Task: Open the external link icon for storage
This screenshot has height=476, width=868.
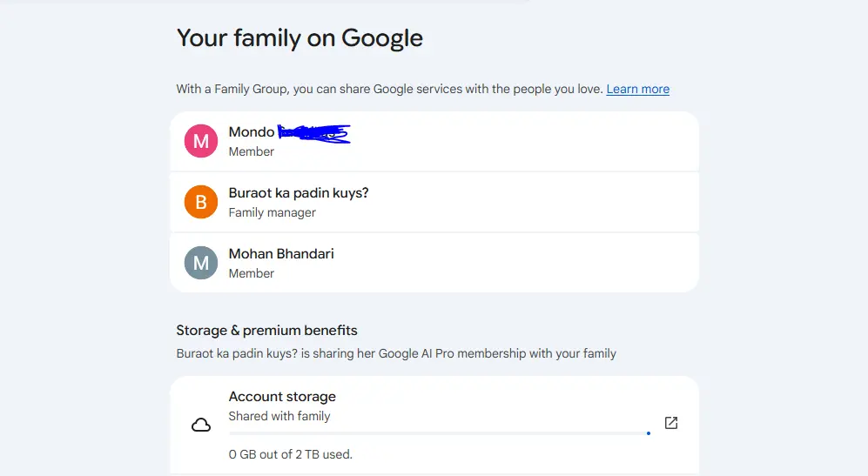Action: [x=671, y=423]
